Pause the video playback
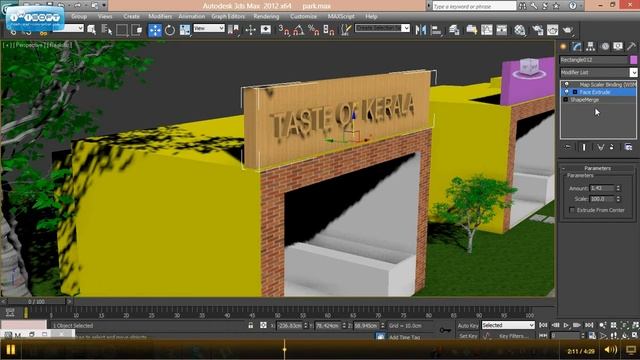Image resolution: width=640 pixels, height=360 pixels. (x=11, y=349)
